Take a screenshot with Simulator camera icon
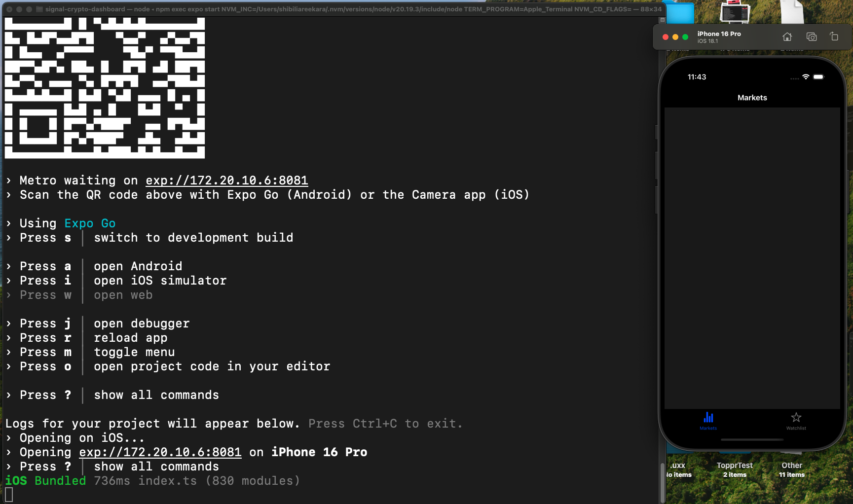Viewport: 853px width, 504px height. pyautogui.click(x=811, y=36)
